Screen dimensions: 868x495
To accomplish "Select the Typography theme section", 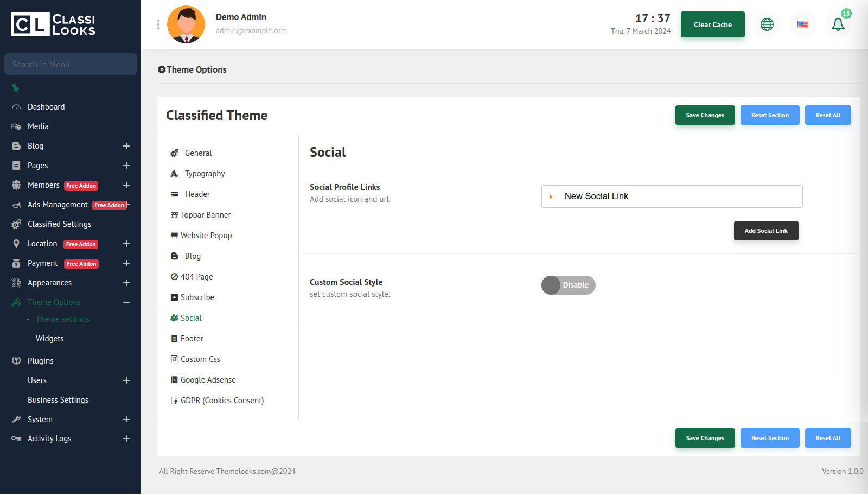I will (x=205, y=174).
